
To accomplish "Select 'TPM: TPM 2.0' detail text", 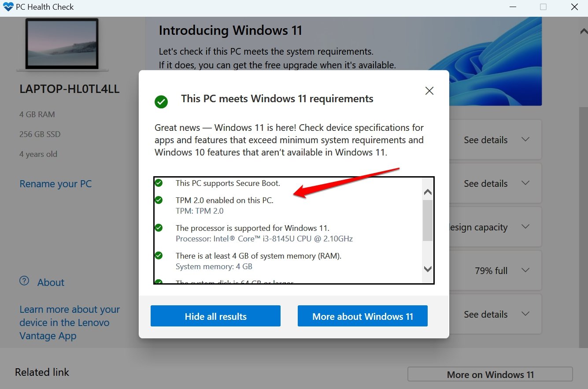I will click(x=200, y=211).
